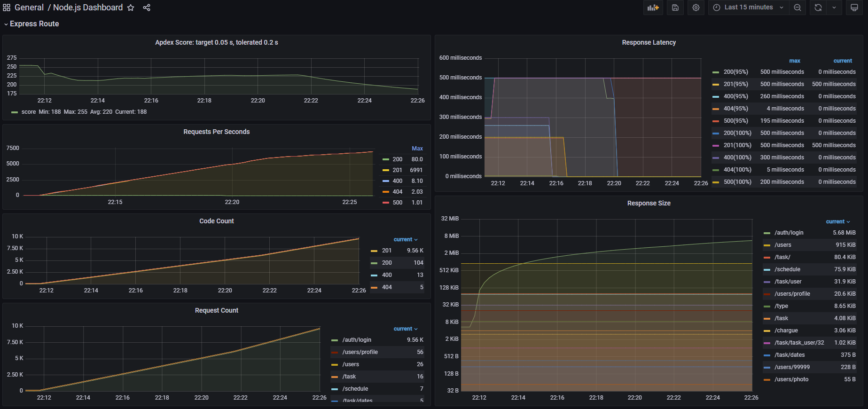Click the 6991 max value for series 201
This screenshot has height=409, width=868.
pyautogui.click(x=416, y=170)
